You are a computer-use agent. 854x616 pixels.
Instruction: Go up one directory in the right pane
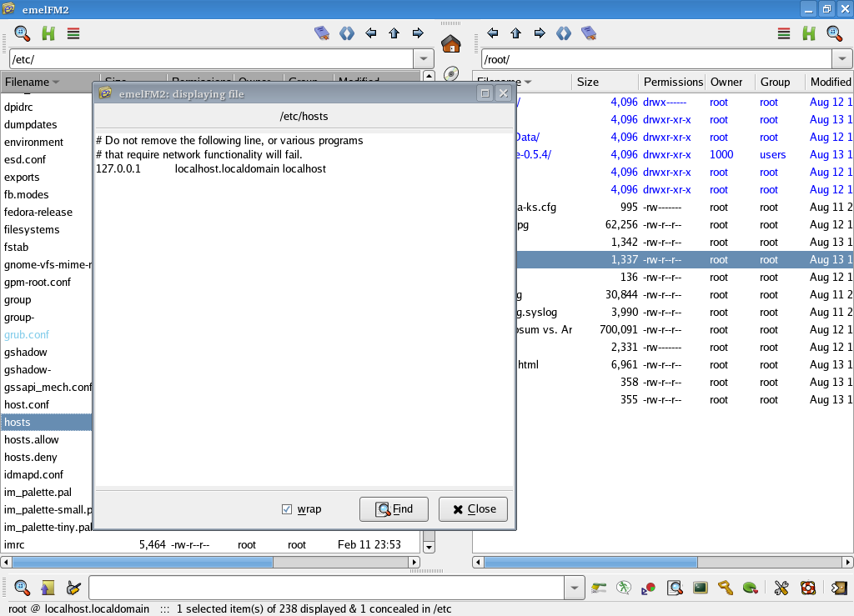pyautogui.click(x=515, y=33)
